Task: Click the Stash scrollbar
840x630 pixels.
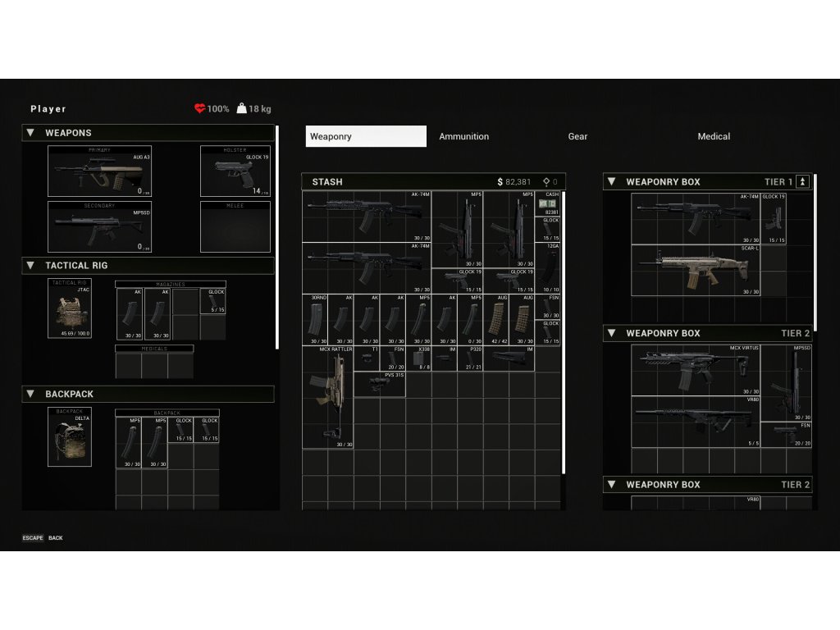Action: tap(564, 332)
